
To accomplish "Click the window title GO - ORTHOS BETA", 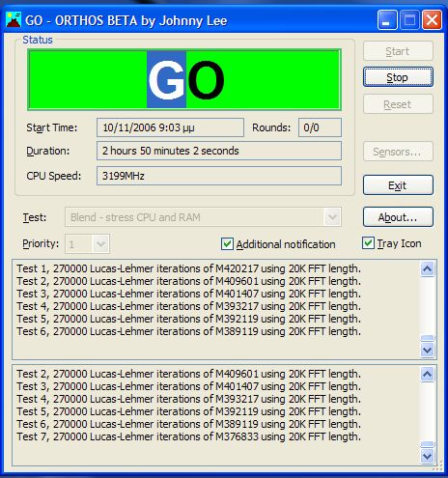I will [x=126, y=20].
